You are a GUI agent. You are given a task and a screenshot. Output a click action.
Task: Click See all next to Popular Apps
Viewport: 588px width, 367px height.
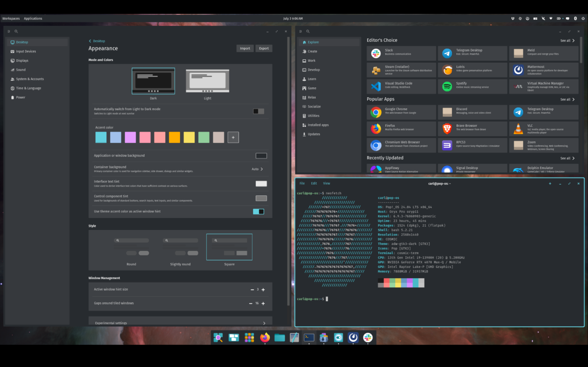pos(567,99)
